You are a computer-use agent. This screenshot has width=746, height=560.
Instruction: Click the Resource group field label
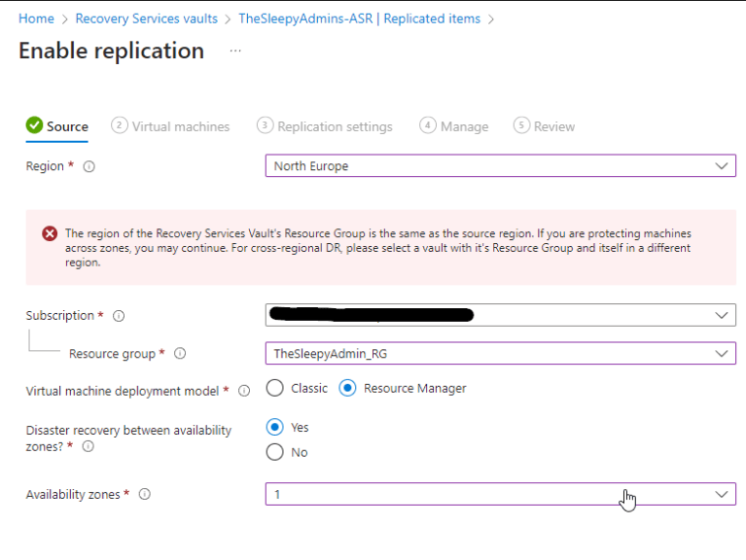pyautogui.click(x=112, y=354)
